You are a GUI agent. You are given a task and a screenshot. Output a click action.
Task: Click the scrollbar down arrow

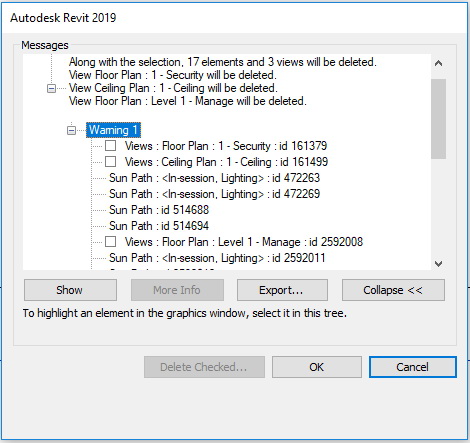point(438,264)
